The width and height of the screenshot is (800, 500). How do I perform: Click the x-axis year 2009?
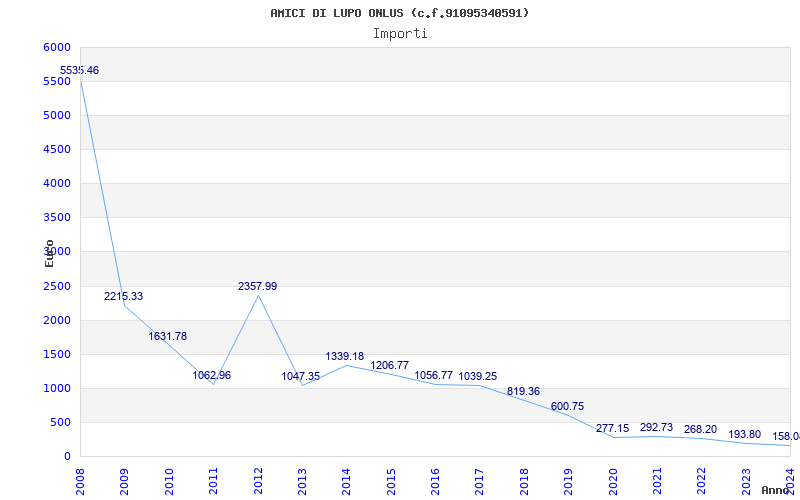[124, 482]
